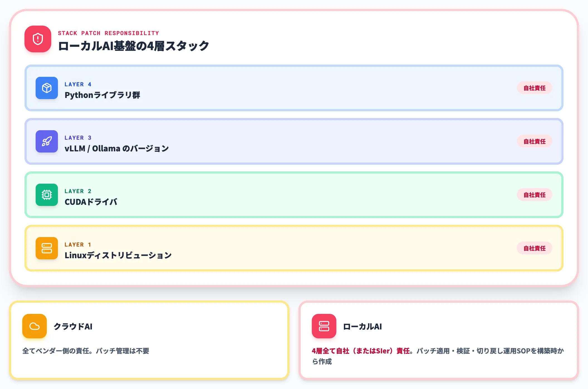Click the purple rocket icon for Layer 3
The width and height of the screenshot is (588, 389).
[47, 141]
